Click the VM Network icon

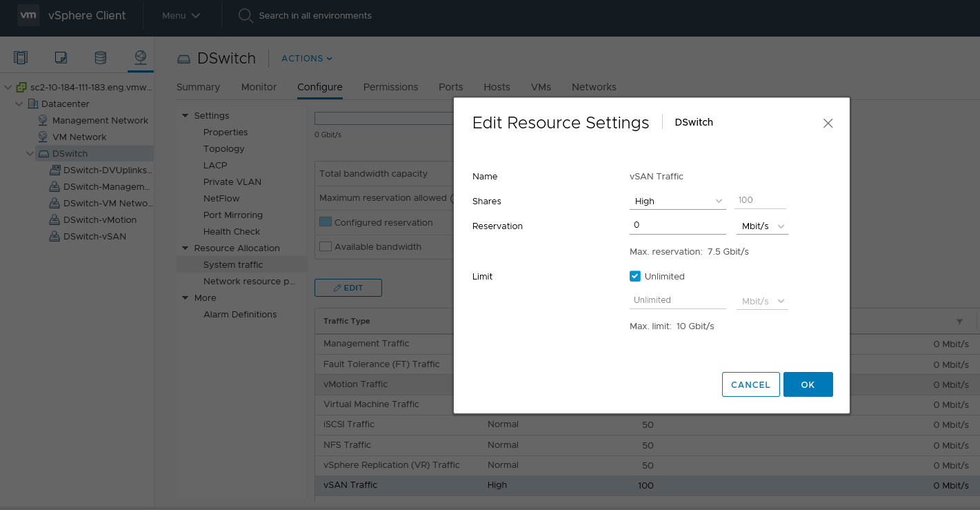pyautogui.click(x=43, y=137)
